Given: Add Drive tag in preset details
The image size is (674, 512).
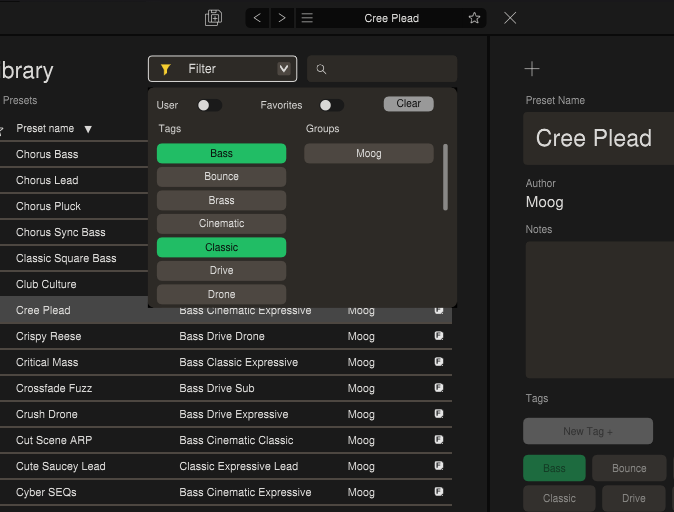Looking at the screenshot, I should [x=634, y=498].
